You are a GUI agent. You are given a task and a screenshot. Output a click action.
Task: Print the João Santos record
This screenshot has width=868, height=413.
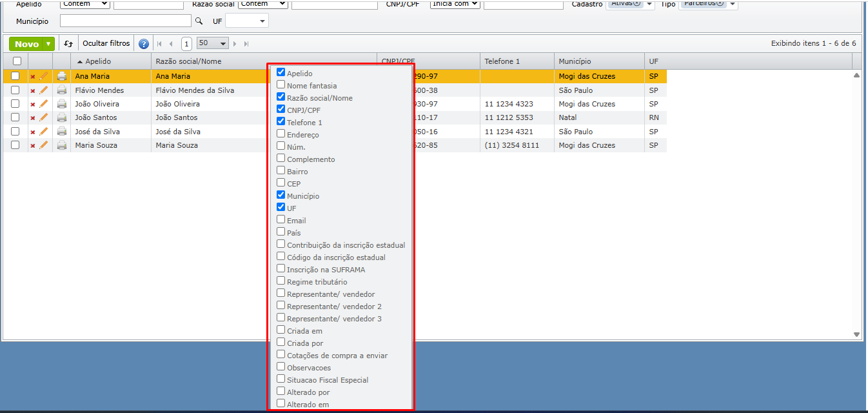point(62,117)
